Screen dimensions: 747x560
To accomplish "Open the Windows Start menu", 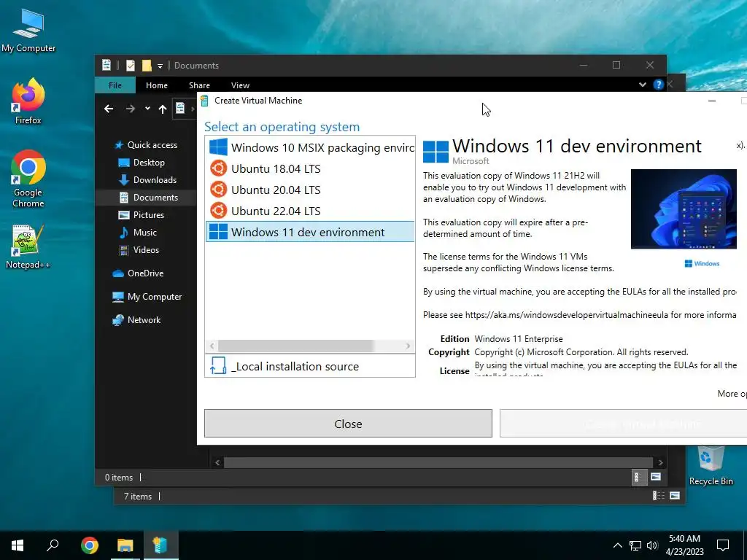I will (x=18, y=545).
